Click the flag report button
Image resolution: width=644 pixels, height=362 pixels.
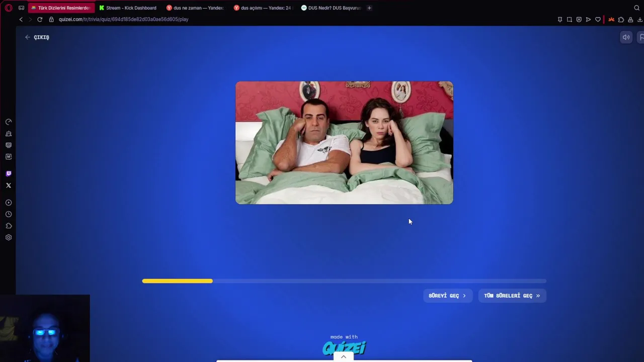(x=640, y=37)
